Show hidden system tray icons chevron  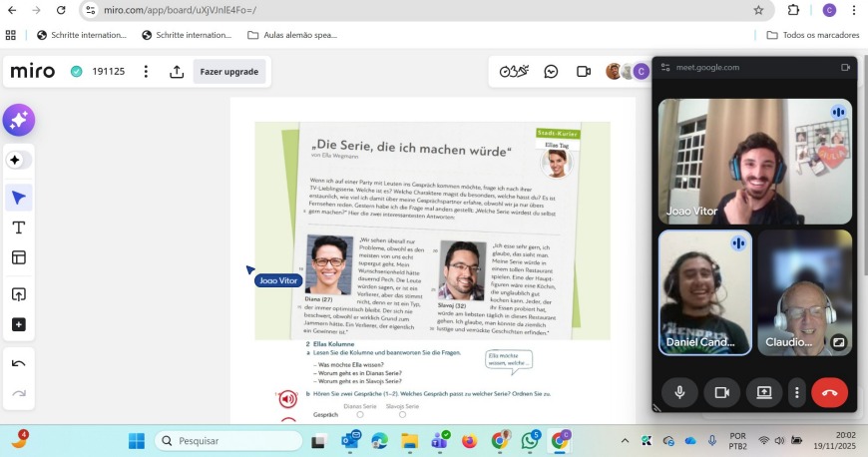click(x=625, y=440)
